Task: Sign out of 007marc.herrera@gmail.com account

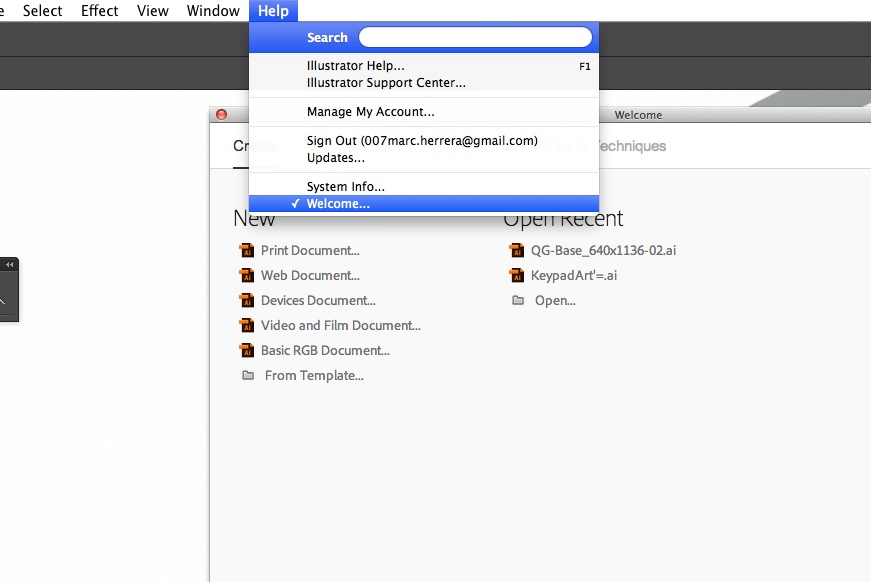Action: point(421,140)
